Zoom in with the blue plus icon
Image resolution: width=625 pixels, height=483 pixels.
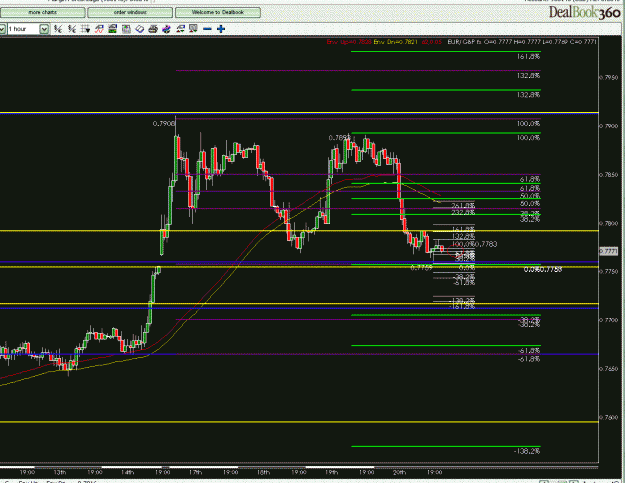(x=221, y=29)
